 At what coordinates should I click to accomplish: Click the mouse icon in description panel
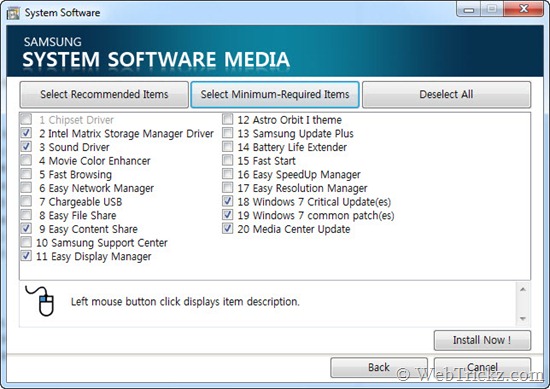pos(40,301)
